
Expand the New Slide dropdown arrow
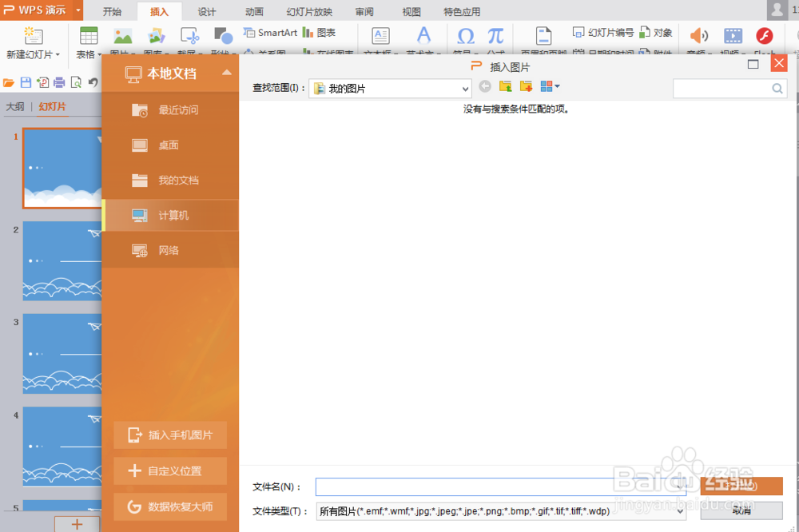click(58, 54)
